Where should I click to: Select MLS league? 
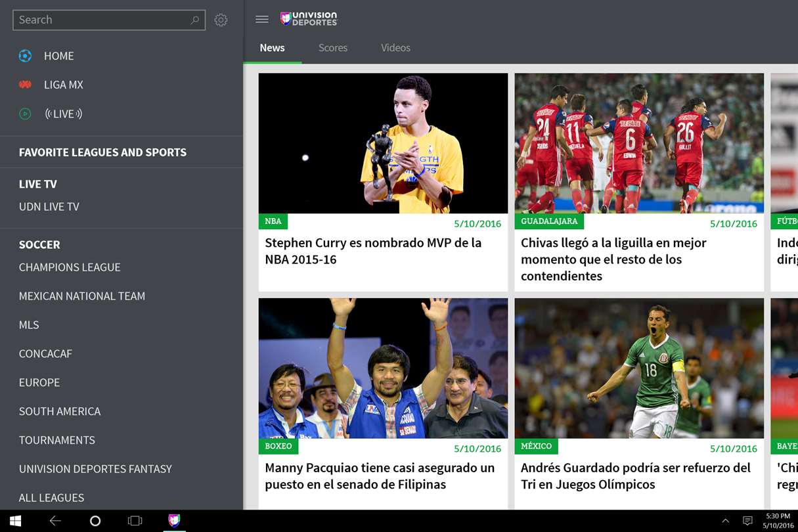[29, 325]
